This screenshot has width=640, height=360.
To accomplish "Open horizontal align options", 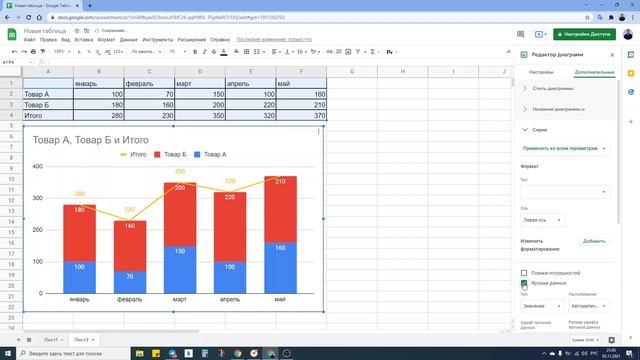I will 275,52.
